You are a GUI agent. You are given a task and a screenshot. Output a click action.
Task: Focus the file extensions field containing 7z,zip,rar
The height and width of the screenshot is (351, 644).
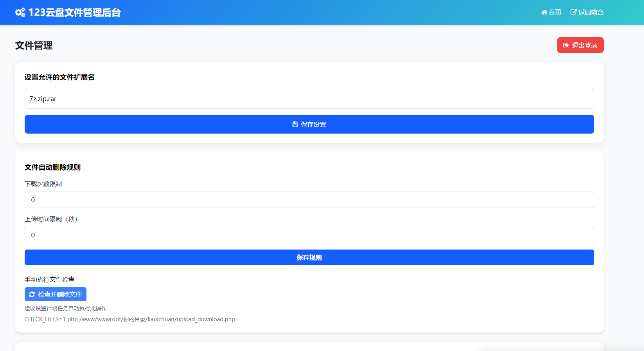pos(309,99)
